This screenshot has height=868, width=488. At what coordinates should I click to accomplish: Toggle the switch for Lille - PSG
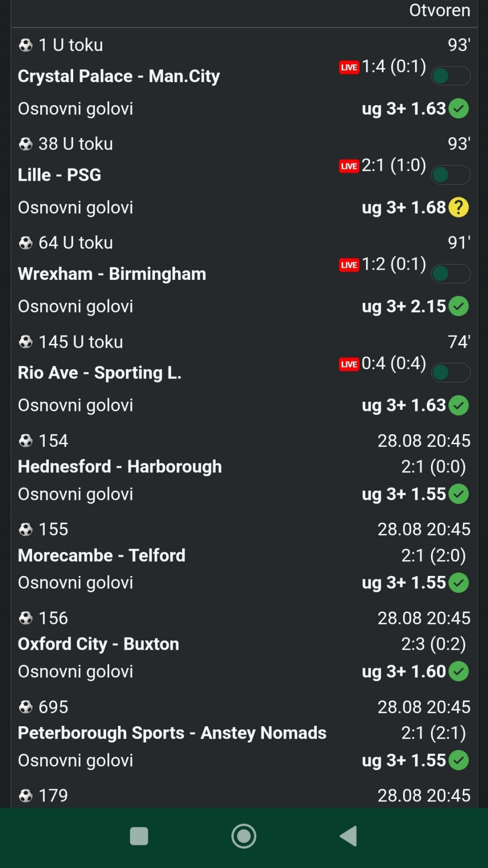[x=451, y=175]
